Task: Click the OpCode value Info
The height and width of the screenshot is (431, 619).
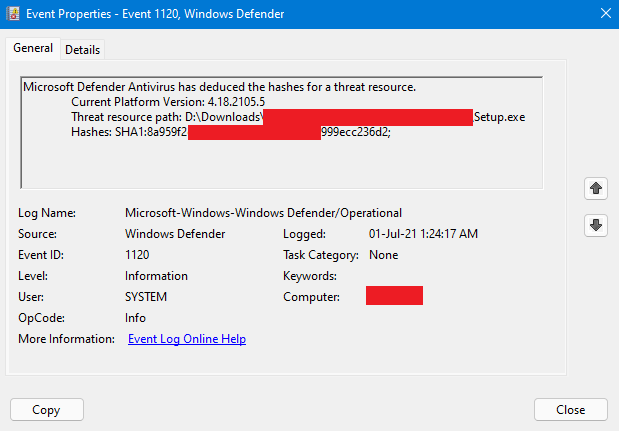Action: tap(135, 318)
